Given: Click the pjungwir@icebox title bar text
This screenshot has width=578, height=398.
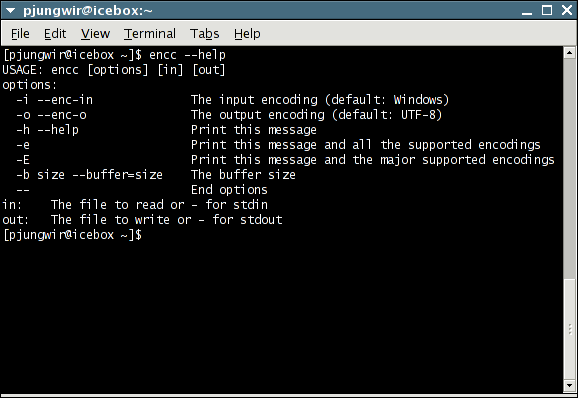Looking at the screenshot, I should click(88, 11).
